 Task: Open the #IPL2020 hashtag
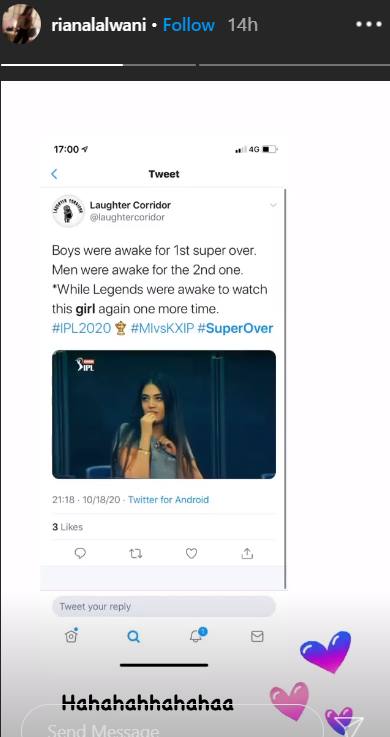81,328
